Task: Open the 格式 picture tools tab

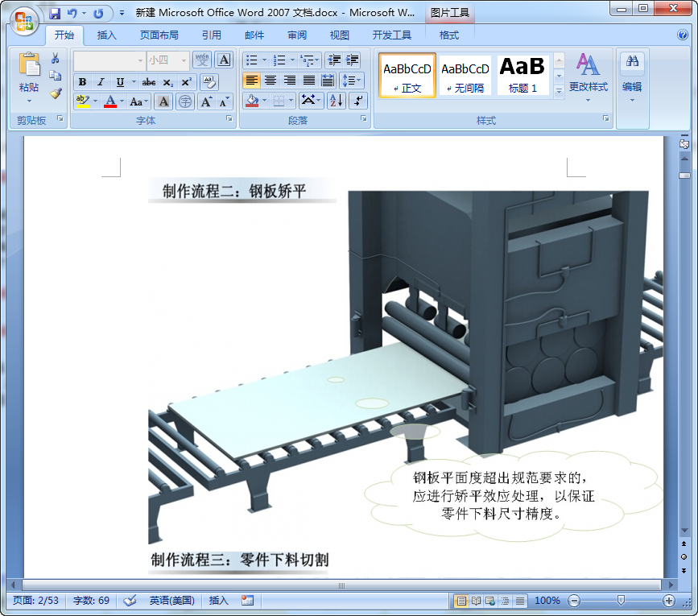Action: point(449,35)
